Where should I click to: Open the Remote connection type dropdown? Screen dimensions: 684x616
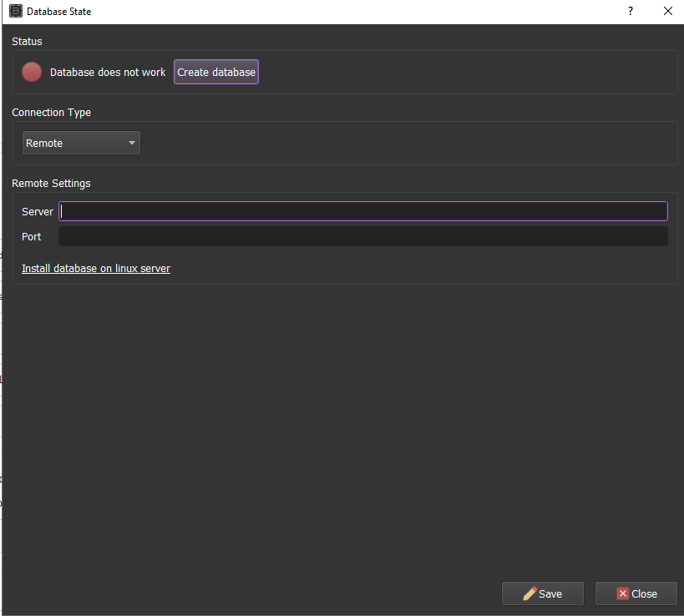[80, 143]
